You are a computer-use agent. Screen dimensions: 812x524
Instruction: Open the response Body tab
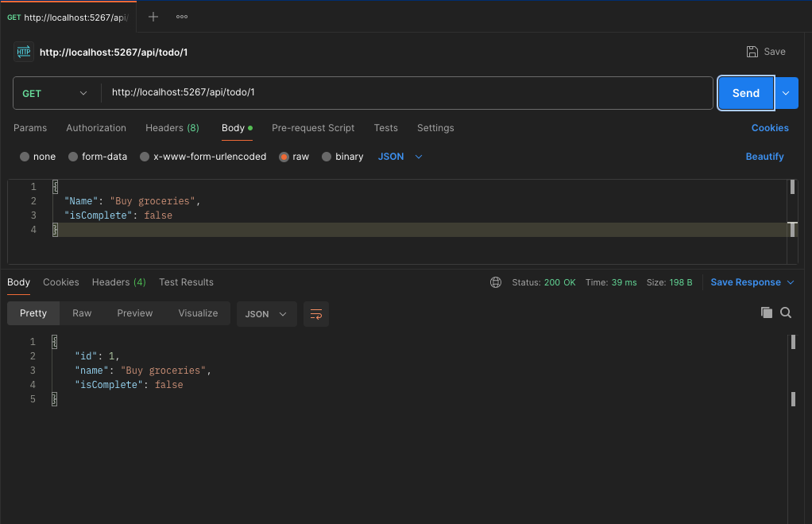click(18, 282)
